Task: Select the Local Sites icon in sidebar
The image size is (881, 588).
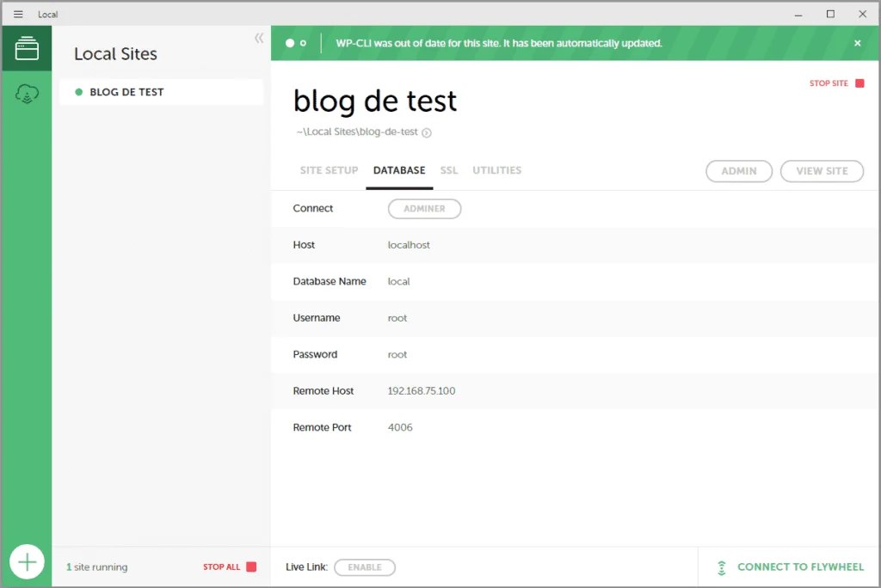Action: [x=27, y=48]
